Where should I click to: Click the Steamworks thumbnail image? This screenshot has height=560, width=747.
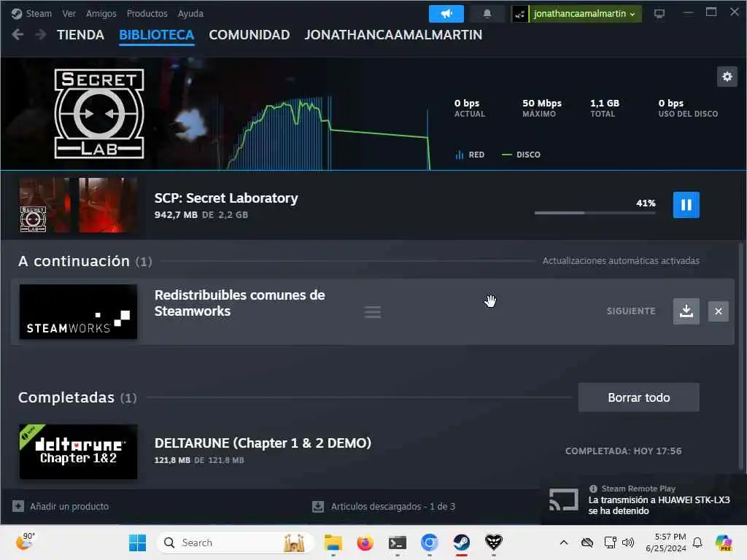click(x=78, y=312)
